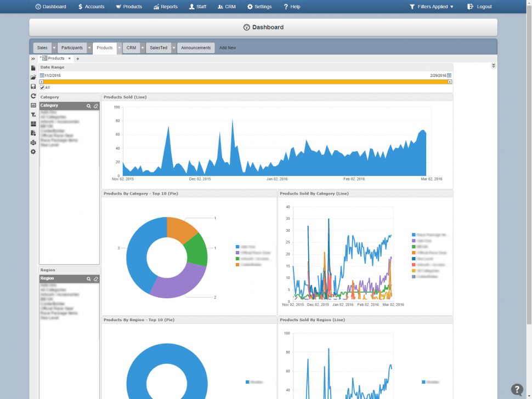
Task: Select the Products dashboard tab
Action: click(105, 48)
